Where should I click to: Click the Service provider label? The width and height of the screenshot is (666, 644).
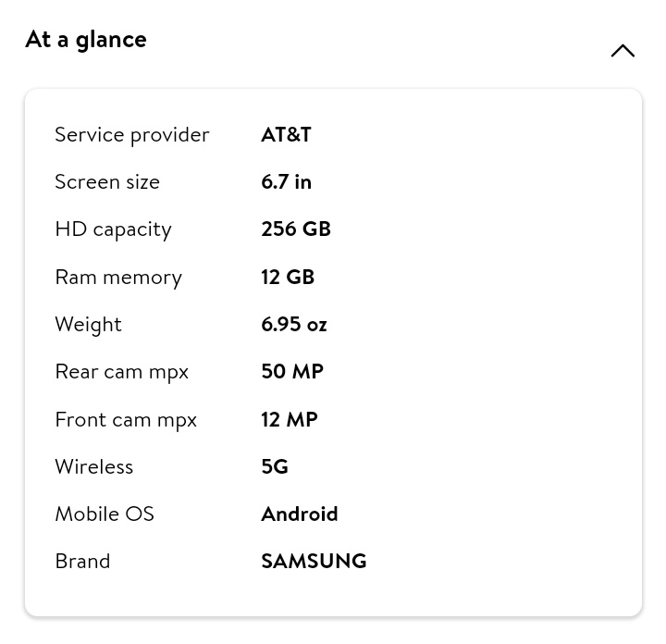click(131, 134)
